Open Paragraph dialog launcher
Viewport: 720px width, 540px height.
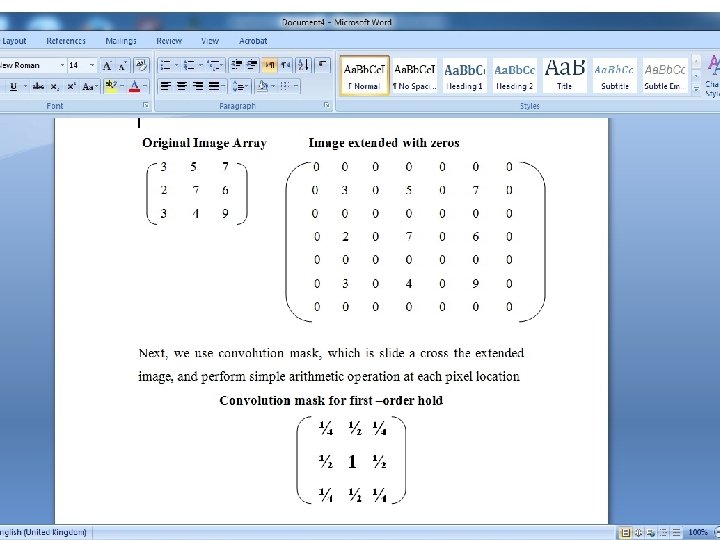tap(326, 106)
